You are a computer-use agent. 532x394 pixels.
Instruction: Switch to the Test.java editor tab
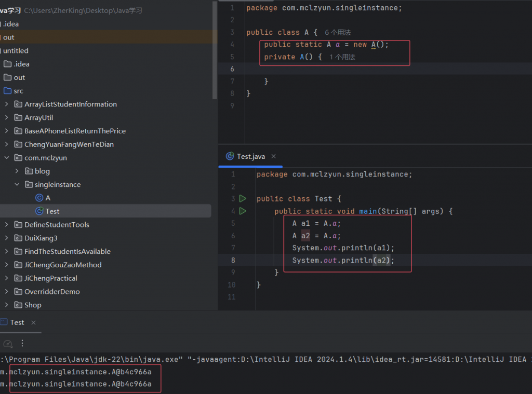(251, 156)
